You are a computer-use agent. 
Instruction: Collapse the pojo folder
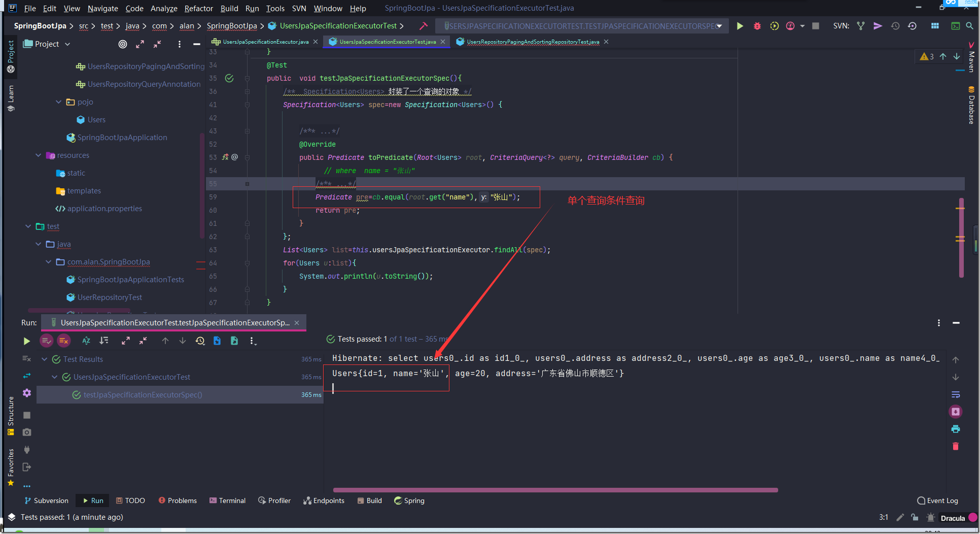(58, 102)
